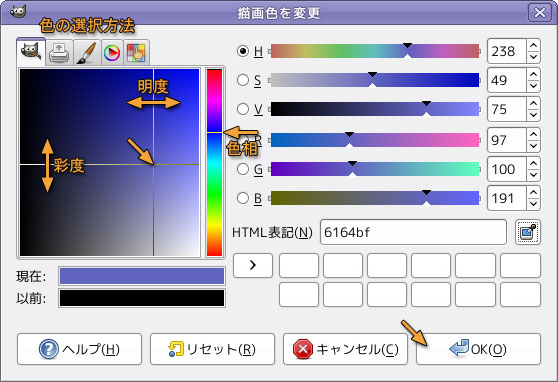558x382 pixels.
Task: Click the B blue gradient slider
Action: coord(375,198)
